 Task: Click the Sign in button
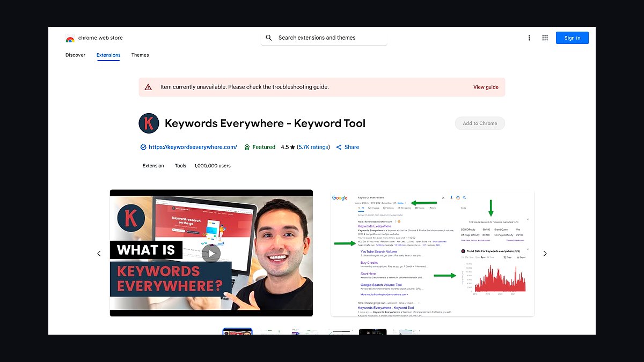[572, 38]
